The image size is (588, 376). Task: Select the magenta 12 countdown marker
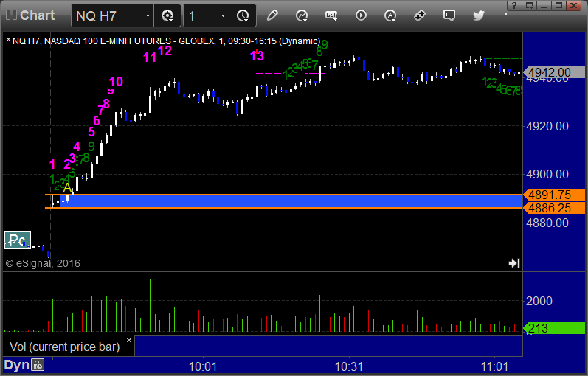pyautogui.click(x=165, y=51)
